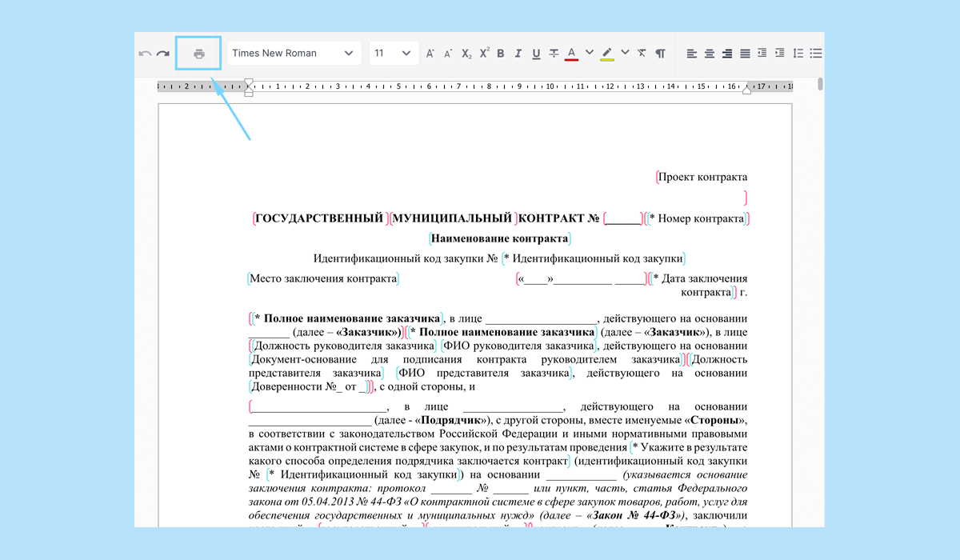
Task: Insert bulleted list
Action: [x=816, y=54]
